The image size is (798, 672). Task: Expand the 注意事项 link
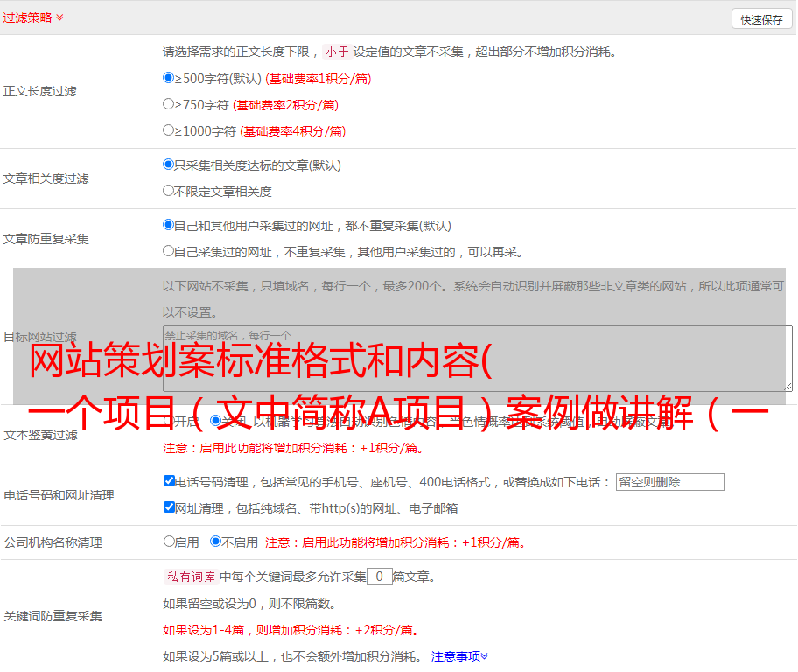pos(458,655)
